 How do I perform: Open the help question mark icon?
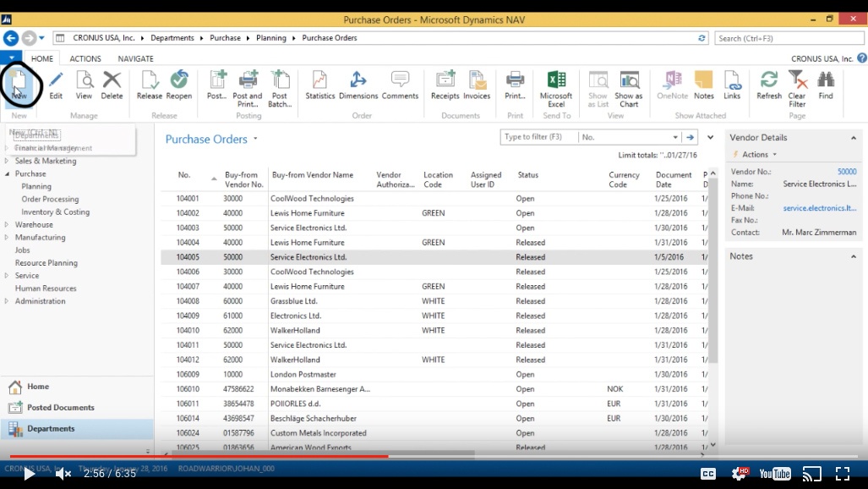pos(862,58)
